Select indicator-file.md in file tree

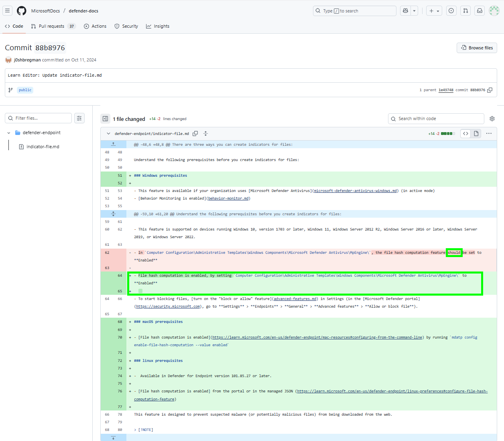pyautogui.click(x=43, y=147)
